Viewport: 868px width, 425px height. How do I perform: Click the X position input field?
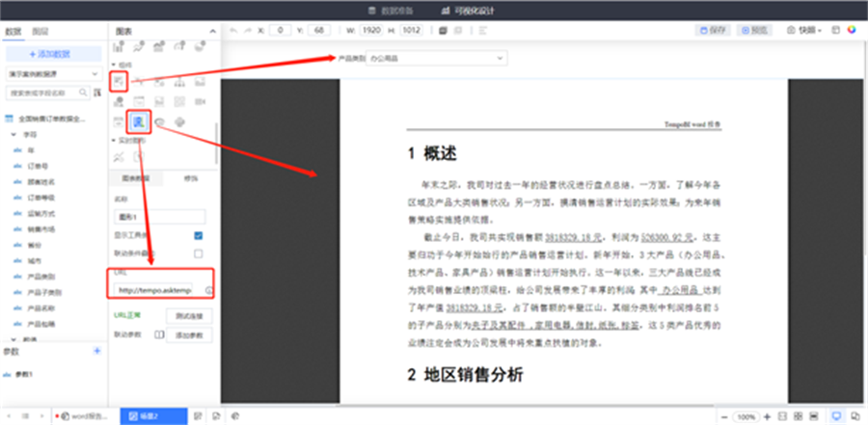[280, 31]
